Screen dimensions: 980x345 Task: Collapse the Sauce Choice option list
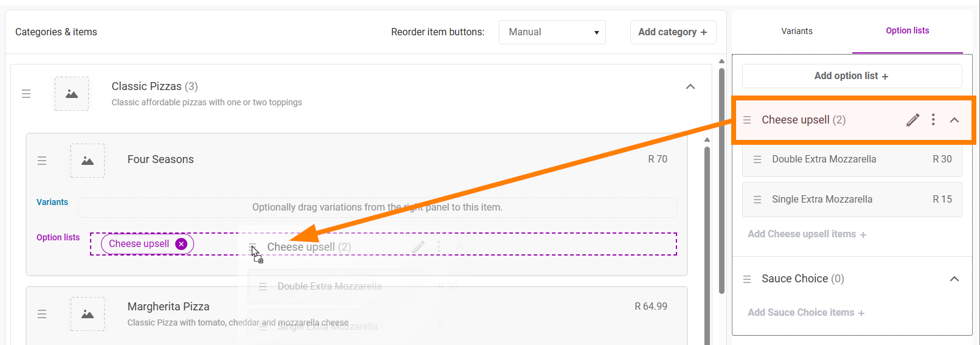[954, 279]
